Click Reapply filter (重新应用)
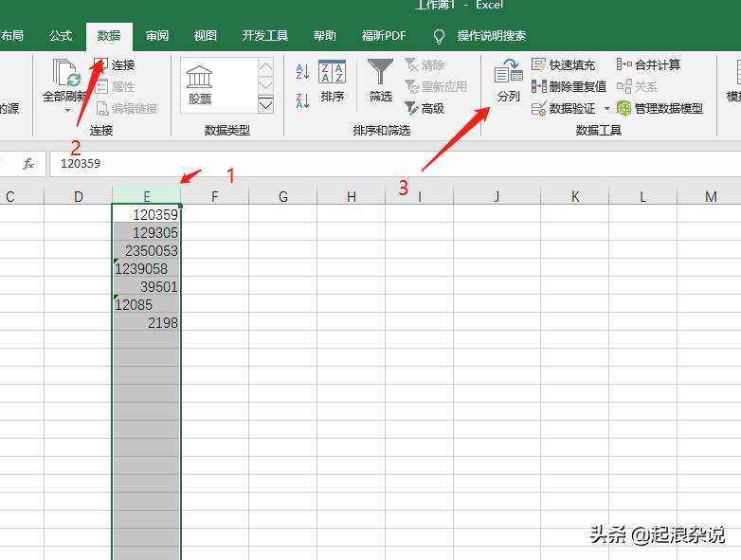The width and height of the screenshot is (741, 560). click(x=436, y=86)
